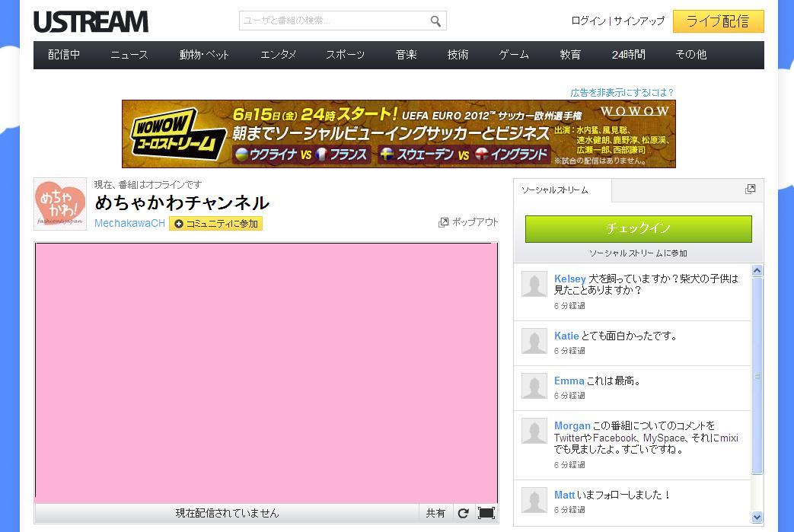Open the ポップアウト player popout
The width and height of the screenshot is (794, 532).
468,222
